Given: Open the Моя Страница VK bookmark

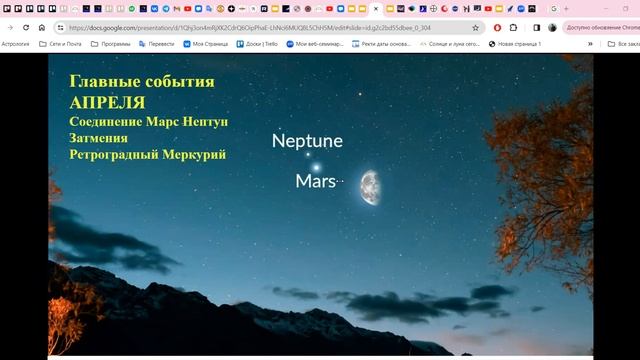Looking at the screenshot, I should [206, 44].
